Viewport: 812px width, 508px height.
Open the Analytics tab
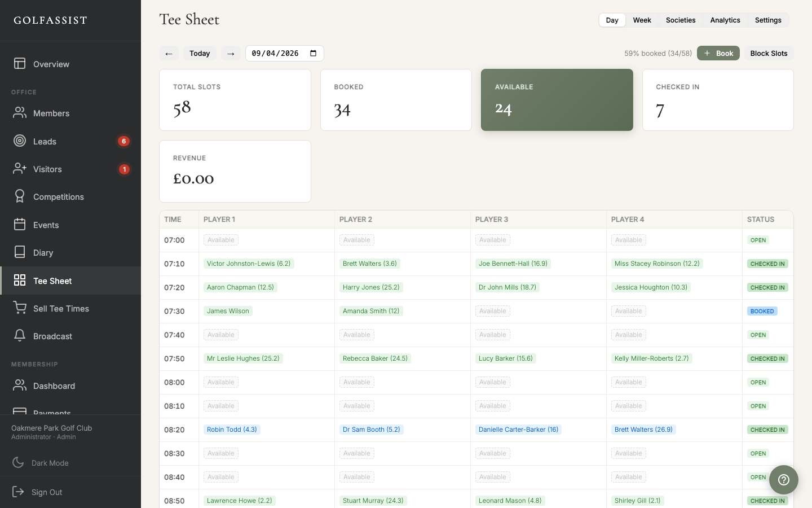coord(725,20)
